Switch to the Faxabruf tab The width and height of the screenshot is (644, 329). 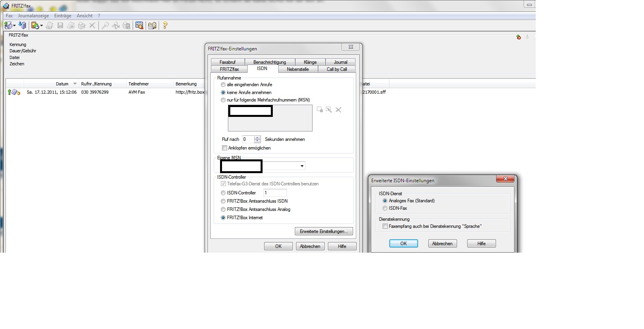[x=228, y=62]
